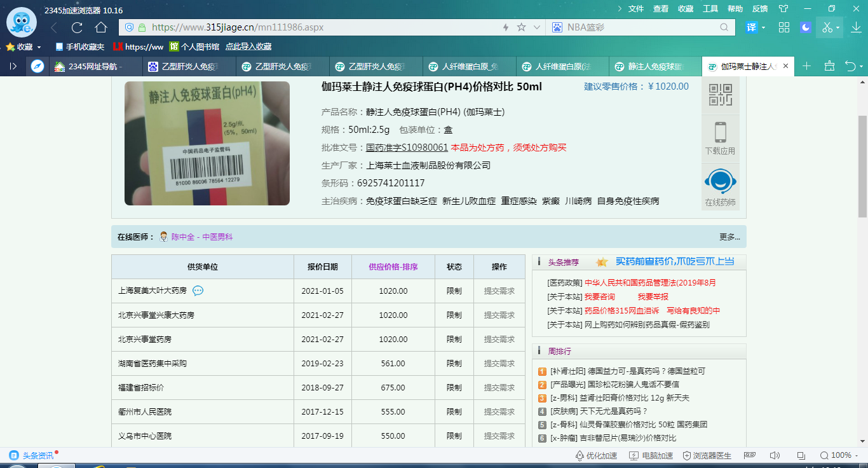
Task: Click the chat bubble next to 上海复美大叶大药房
Action: click(x=198, y=291)
